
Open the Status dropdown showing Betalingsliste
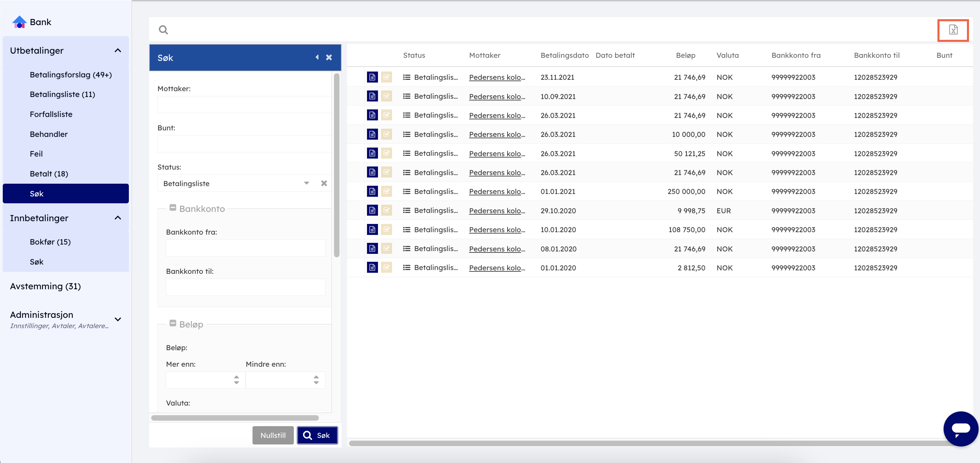point(306,183)
